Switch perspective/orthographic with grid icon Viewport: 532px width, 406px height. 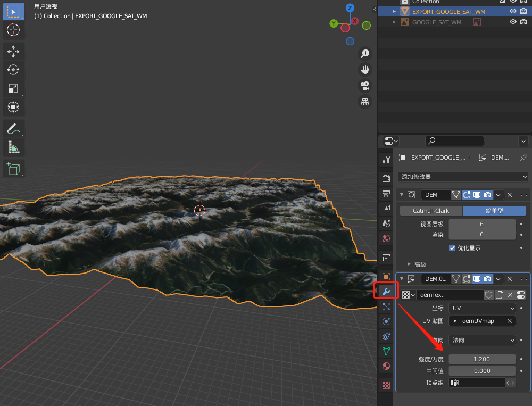coord(365,102)
